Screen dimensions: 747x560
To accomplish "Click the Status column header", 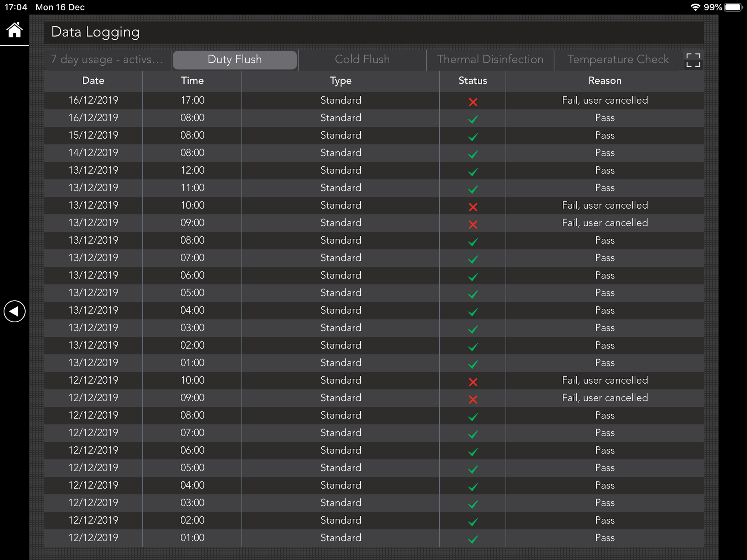I will (x=473, y=81).
